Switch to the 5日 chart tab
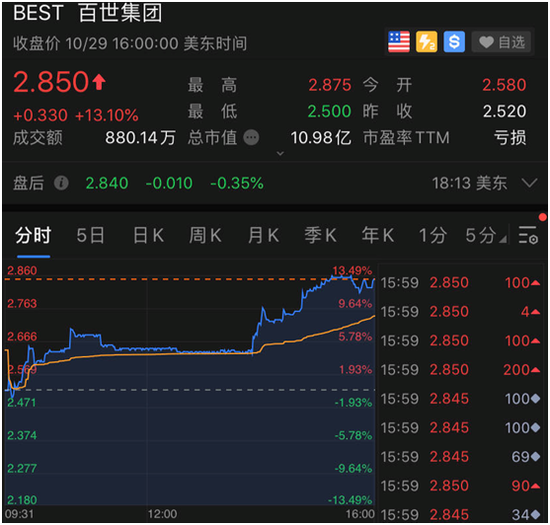 point(90,235)
